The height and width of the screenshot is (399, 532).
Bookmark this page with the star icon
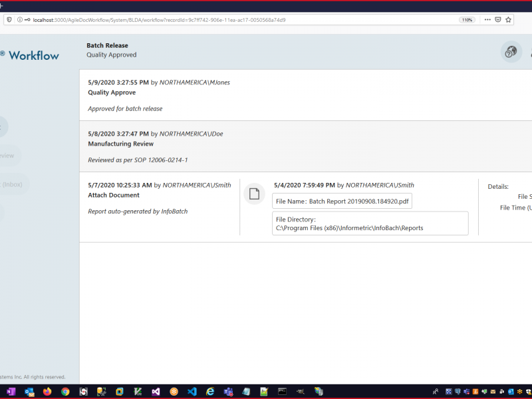click(x=509, y=20)
